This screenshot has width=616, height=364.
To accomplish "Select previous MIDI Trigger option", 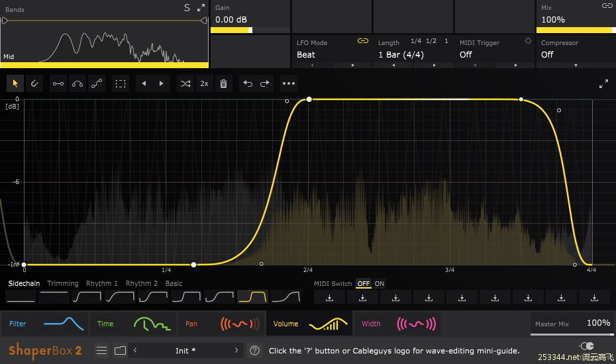I will (475, 65).
